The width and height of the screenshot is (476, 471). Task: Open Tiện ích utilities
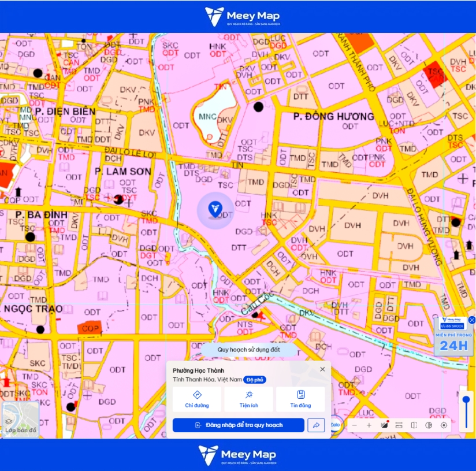point(248,399)
